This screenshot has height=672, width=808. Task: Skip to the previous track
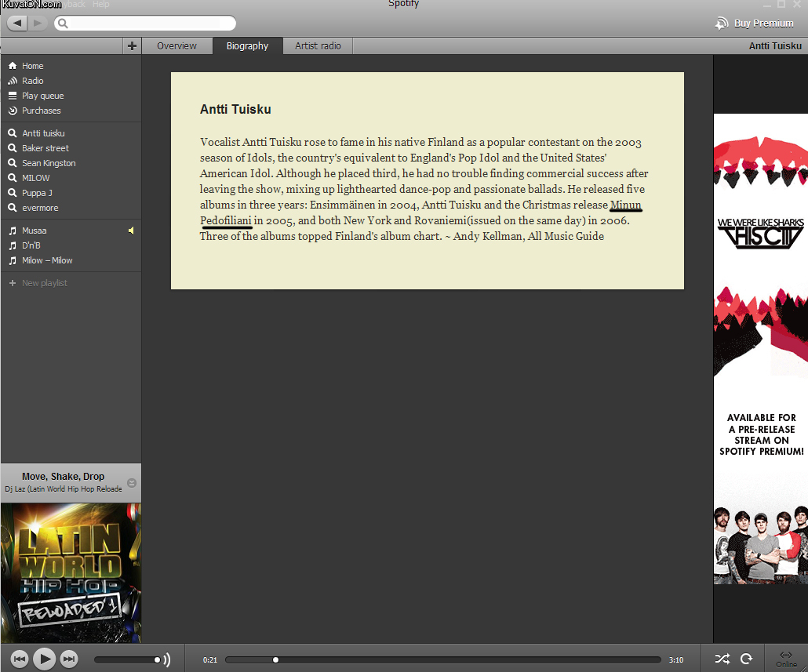tap(20, 659)
